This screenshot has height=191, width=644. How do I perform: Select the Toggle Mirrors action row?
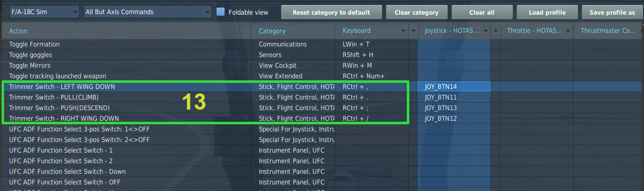pyautogui.click(x=322, y=66)
